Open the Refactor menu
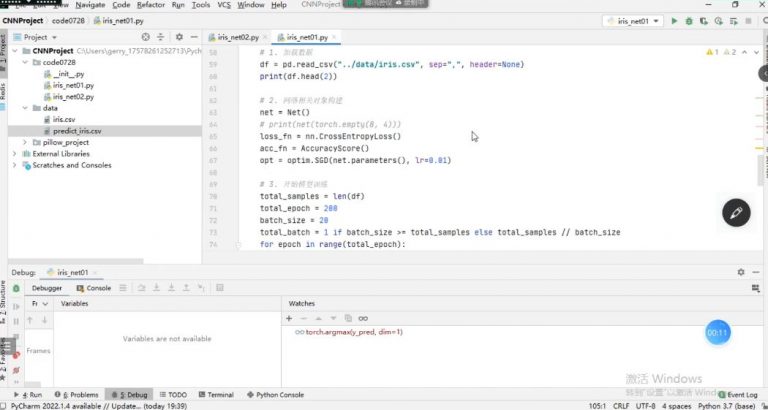The image size is (768, 410). (151, 5)
